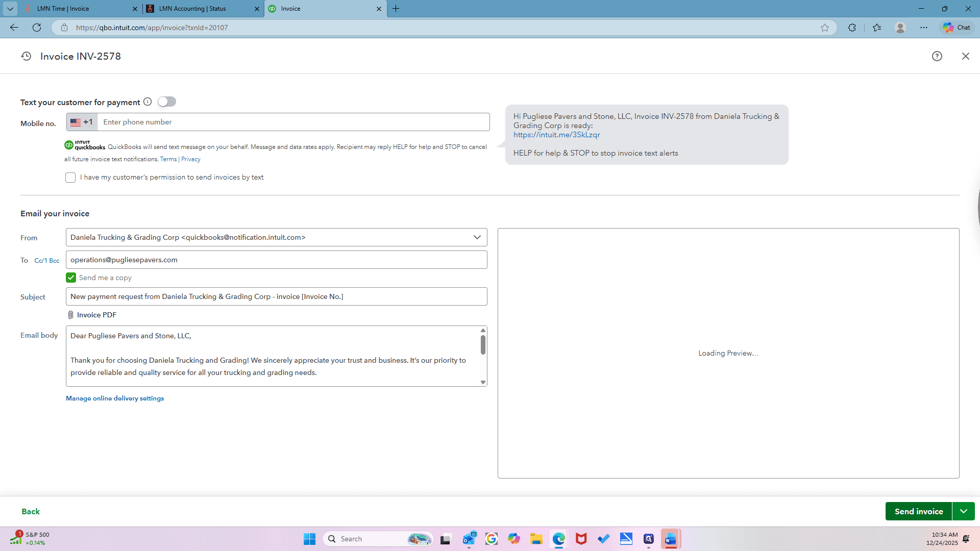Expand Send invoice options arrow
The height and width of the screenshot is (551, 980).
[964, 511]
